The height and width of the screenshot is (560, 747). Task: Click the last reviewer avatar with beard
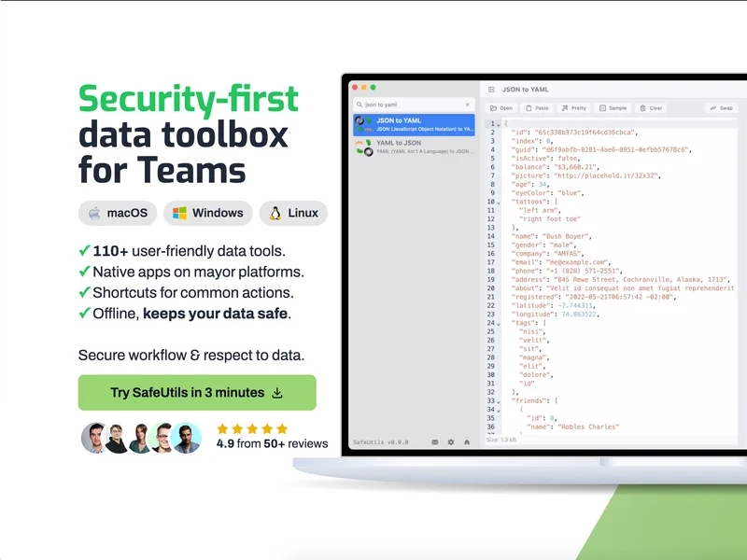pos(186,438)
